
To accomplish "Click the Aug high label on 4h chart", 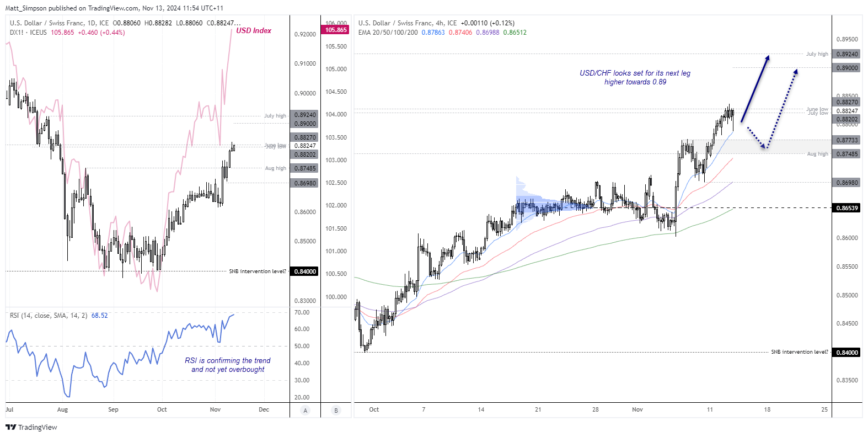I will coord(818,154).
